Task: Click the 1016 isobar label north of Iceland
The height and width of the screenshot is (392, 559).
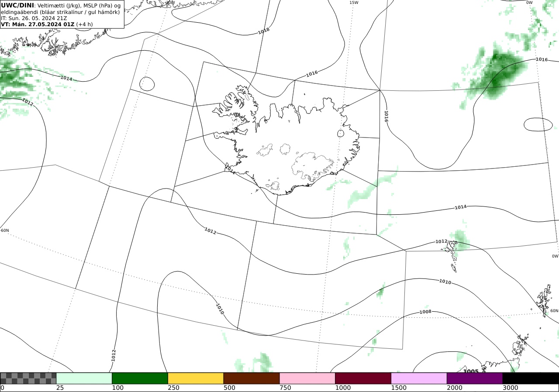Action: pos(312,74)
